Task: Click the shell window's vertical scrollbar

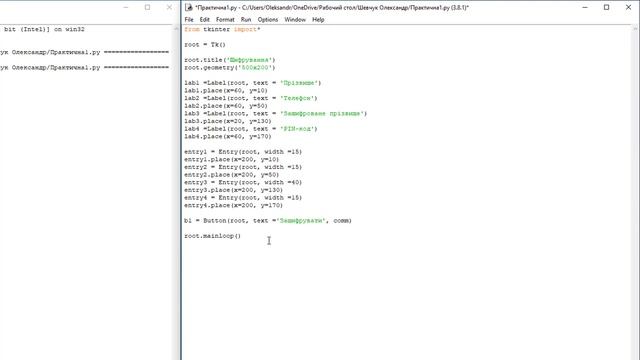Action: [176, 192]
